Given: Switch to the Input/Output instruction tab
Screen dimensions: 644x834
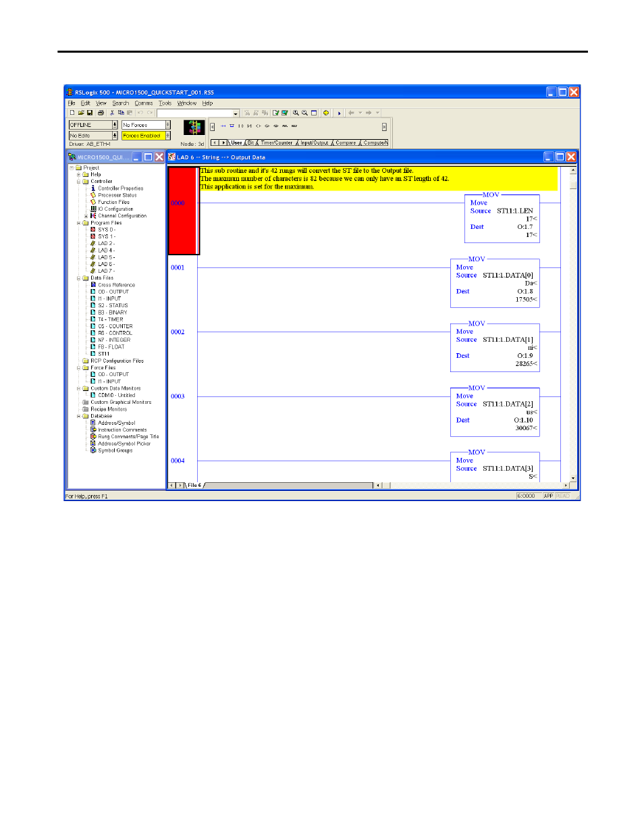Looking at the screenshot, I should 315,142.
